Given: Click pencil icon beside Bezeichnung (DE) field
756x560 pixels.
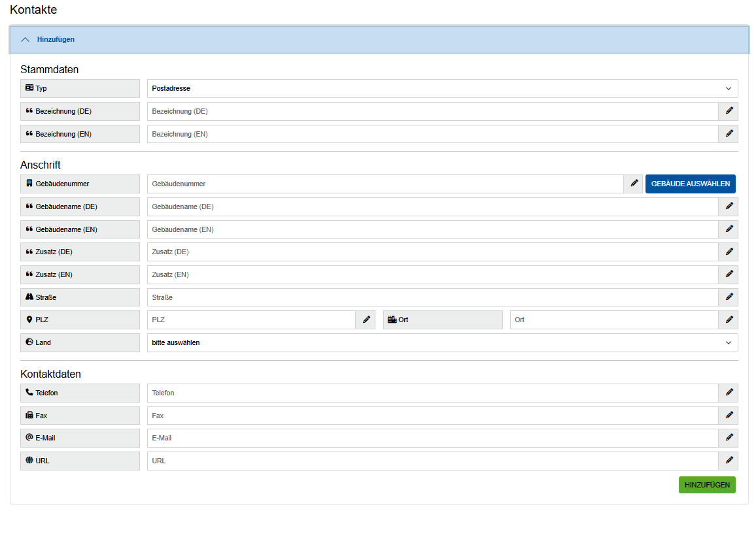Looking at the screenshot, I should pyautogui.click(x=729, y=111).
